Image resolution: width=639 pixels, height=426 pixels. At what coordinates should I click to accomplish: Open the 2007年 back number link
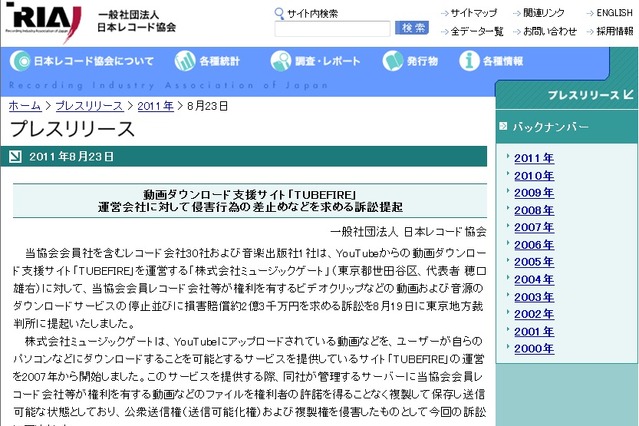point(534,227)
